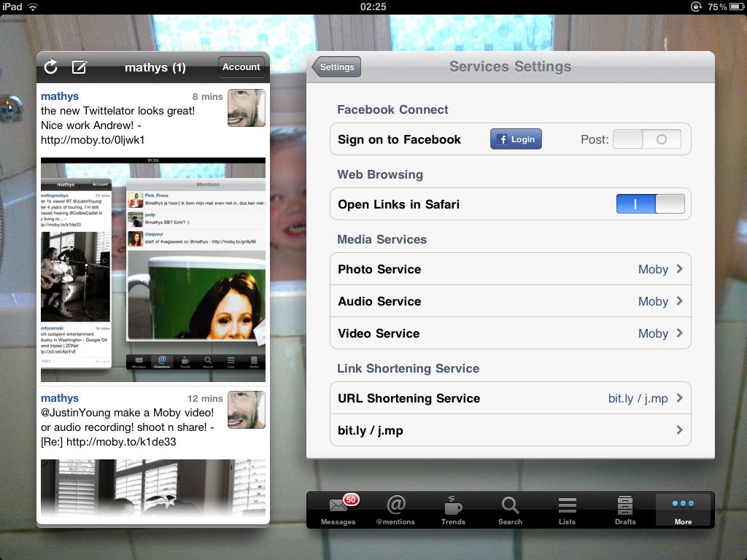
Task: Toggle the Facebook Post switch
Action: pyautogui.click(x=646, y=139)
